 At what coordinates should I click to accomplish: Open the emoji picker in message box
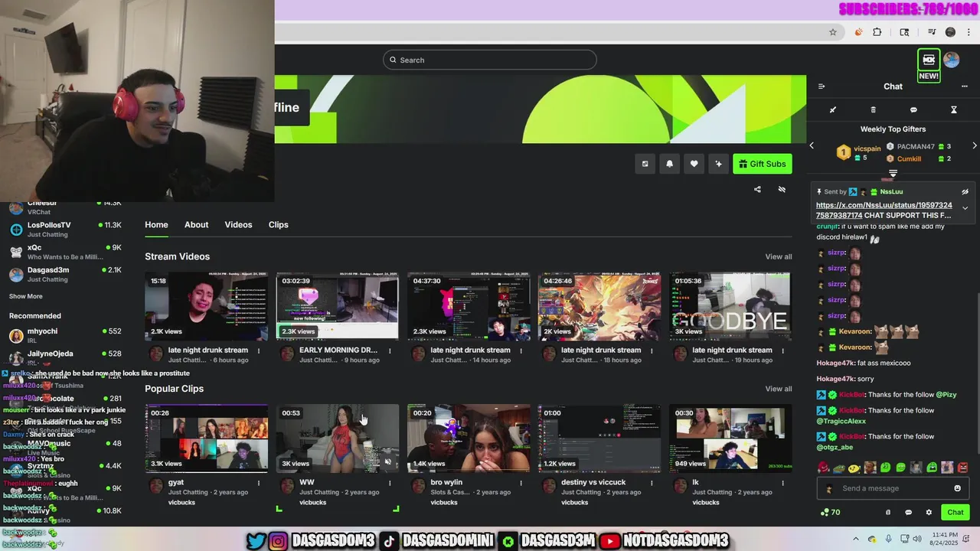[x=957, y=488]
